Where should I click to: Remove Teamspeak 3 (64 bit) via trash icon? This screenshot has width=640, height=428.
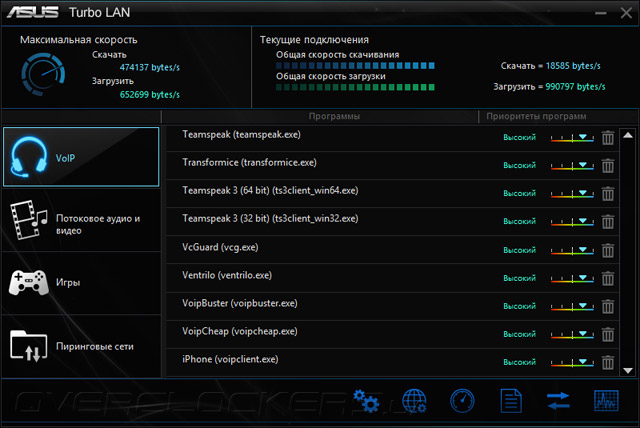(x=608, y=194)
